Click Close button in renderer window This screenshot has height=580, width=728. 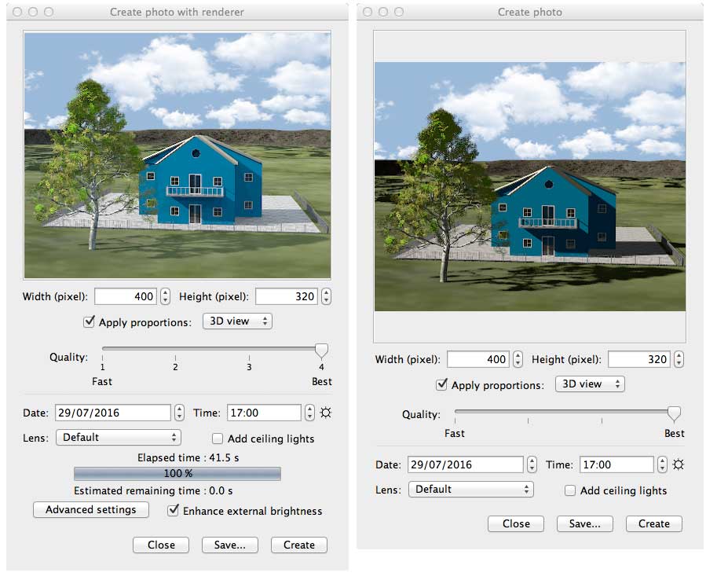click(161, 545)
